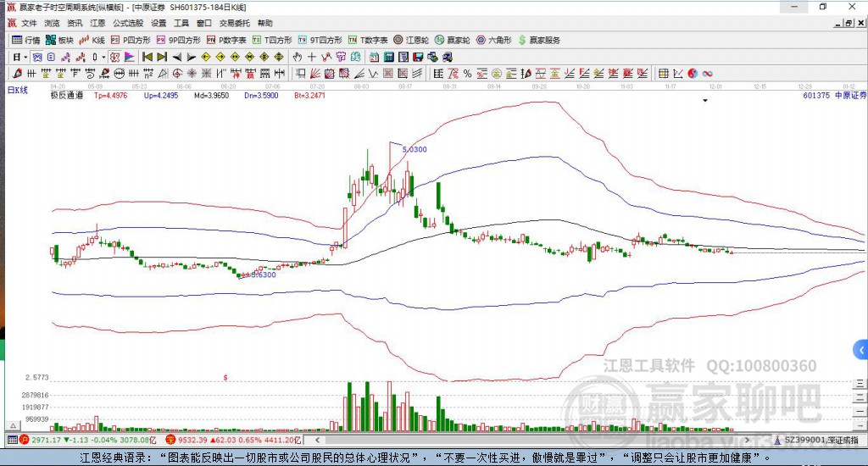Click the red floppy disk save icon

418,57
